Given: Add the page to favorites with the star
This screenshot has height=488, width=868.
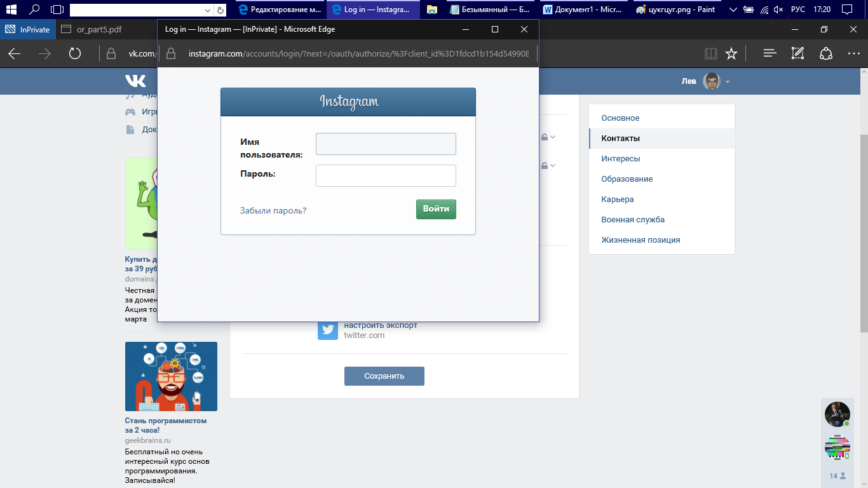Looking at the screenshot, I should (731, 54).
